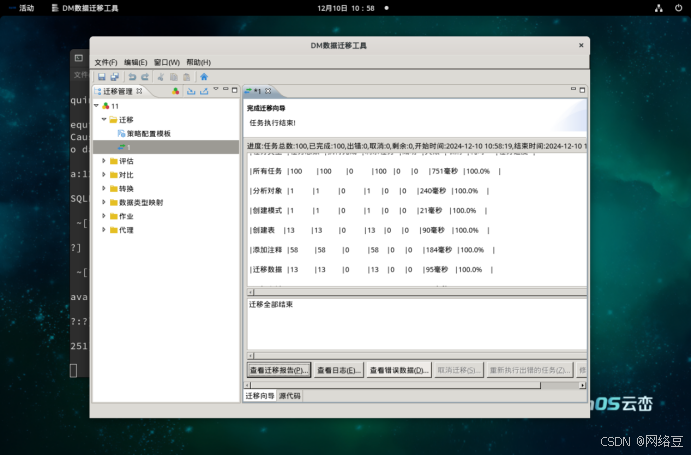Open the 窗口(W) menu
Image resolution: width=692 pixels, height=456 pixels.
(x=166, y=62)
